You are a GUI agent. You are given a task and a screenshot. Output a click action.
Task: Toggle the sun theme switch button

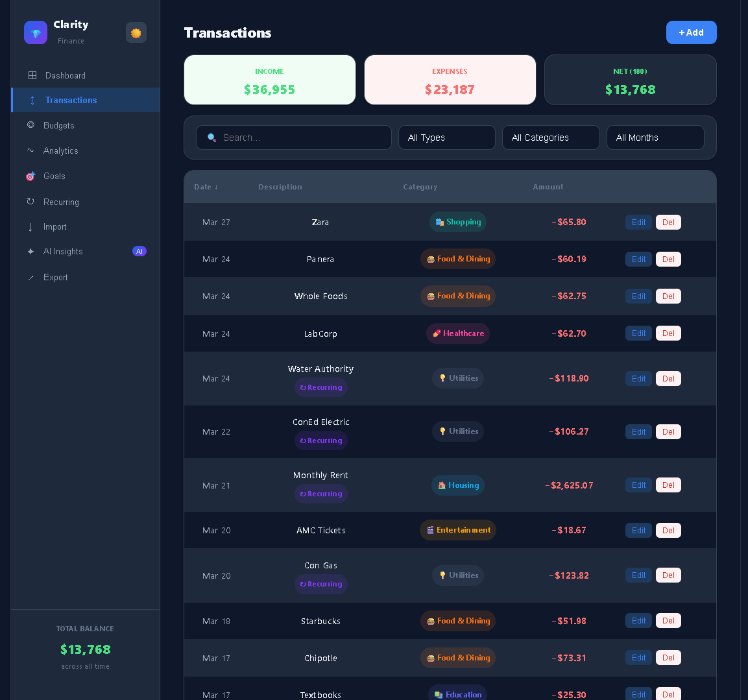(136, 33)
